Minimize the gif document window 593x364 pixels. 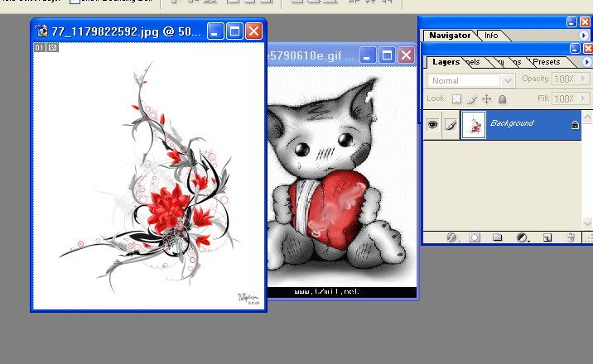click(367, 55)
